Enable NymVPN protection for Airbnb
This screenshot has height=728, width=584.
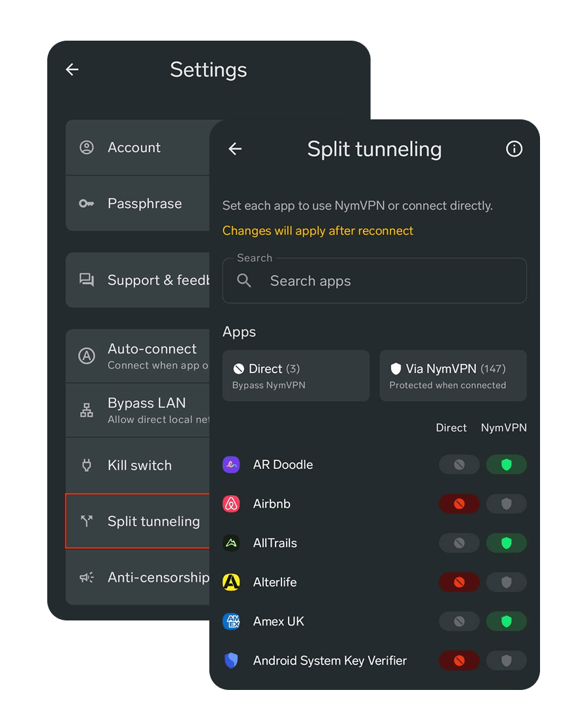(x=506, y=504)
